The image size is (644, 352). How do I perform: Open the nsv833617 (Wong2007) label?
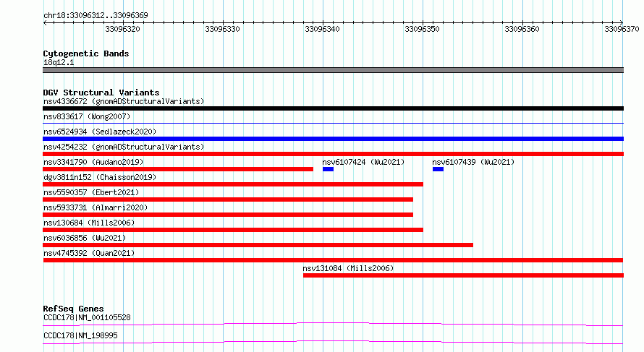pos(87,116)
